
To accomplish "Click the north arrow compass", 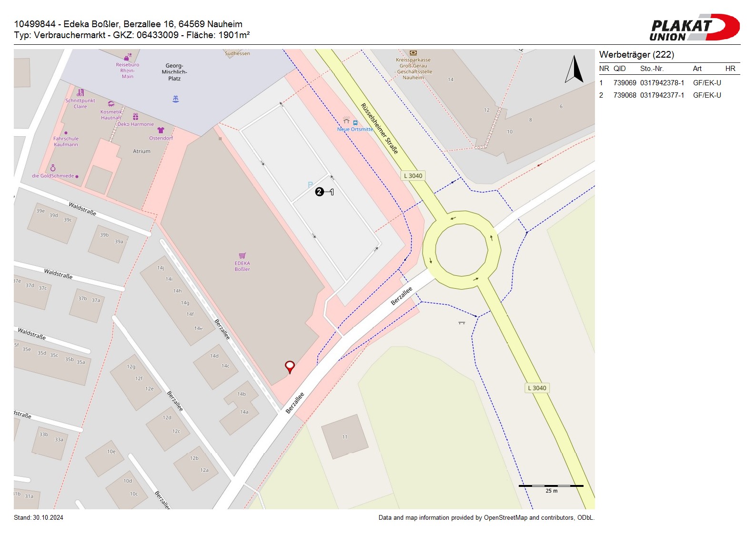I will (574, 70).
